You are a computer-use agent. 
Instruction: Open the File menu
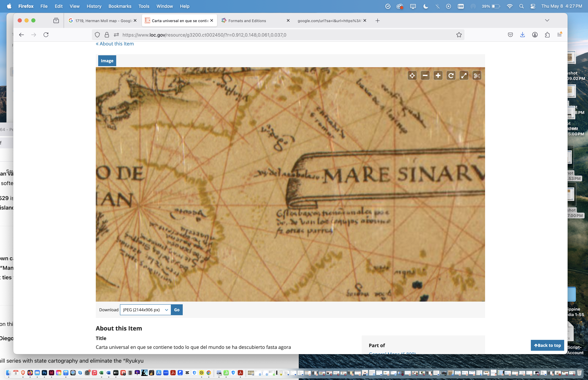(x=44, y=6)
